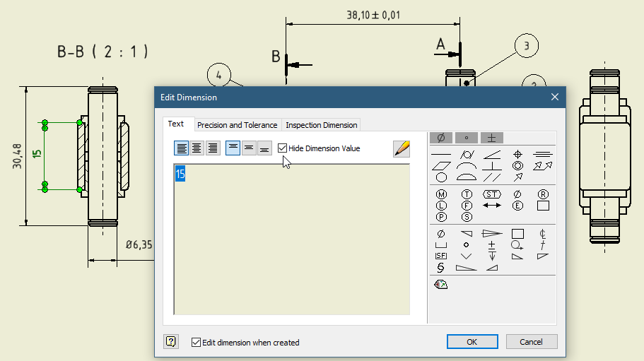Insert the circularity circle symbol
The image size is (644, 361).
click(441, 177)
